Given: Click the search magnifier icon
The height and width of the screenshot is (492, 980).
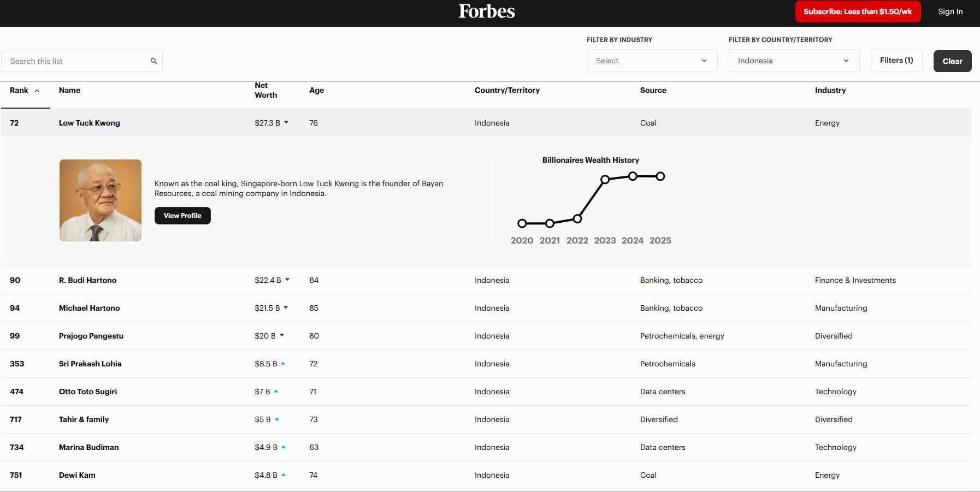Looking at the screenshot, I should (154, 61).
